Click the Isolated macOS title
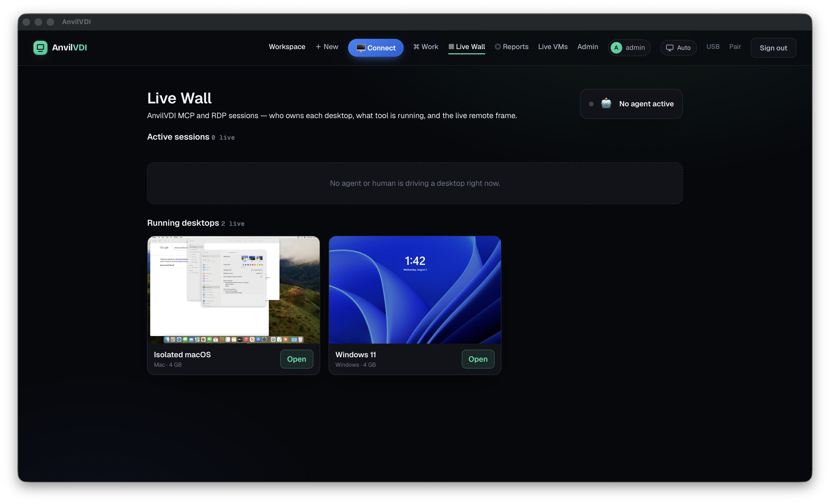This screenshot has height=504, width=830. pos(182,355)
